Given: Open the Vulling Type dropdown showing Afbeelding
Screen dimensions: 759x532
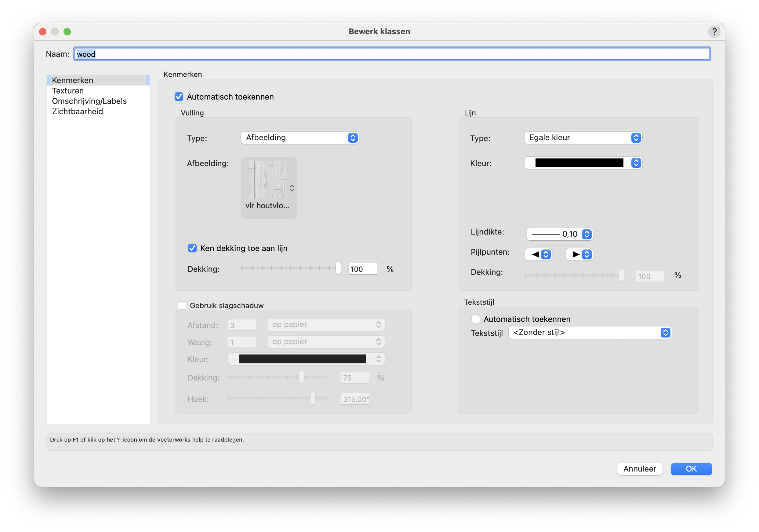Looking at the screenshot, I should (x=300, y=137).
